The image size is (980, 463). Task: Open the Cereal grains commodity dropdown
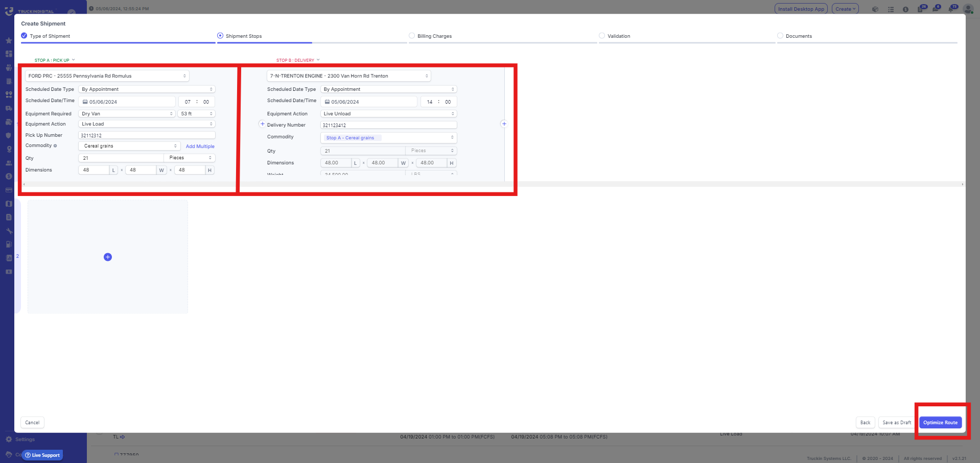130,146
